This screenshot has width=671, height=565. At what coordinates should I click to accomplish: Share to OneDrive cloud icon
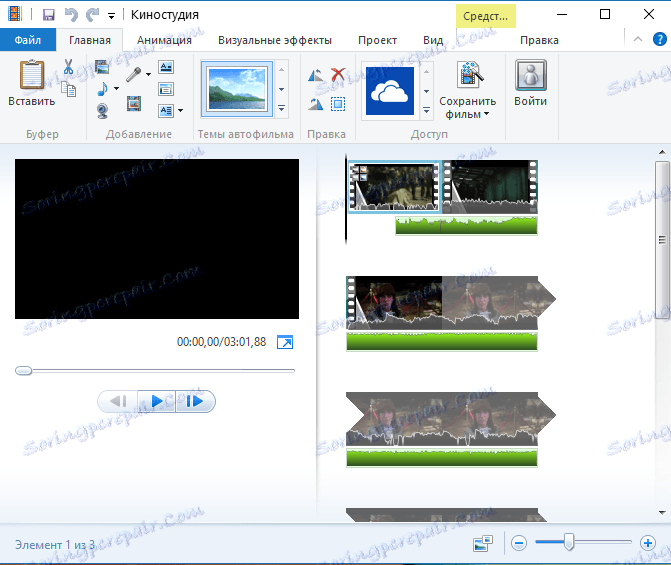pyautogui.click(x=390, y=91)
